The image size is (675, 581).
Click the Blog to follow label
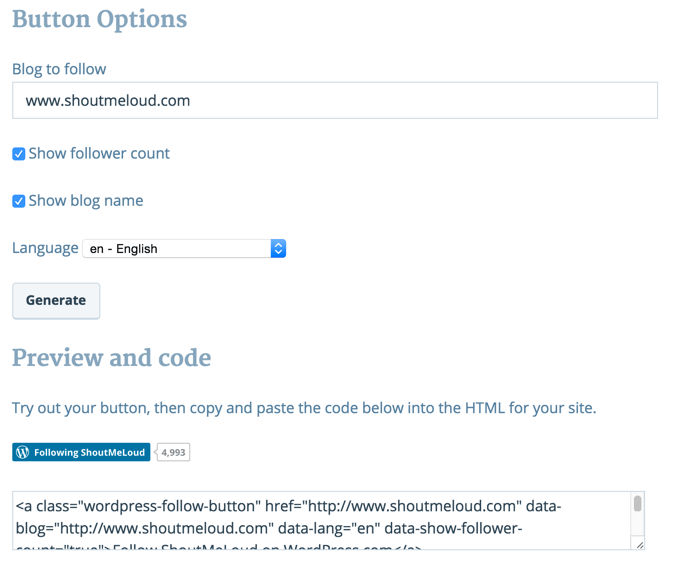point(59,69)
